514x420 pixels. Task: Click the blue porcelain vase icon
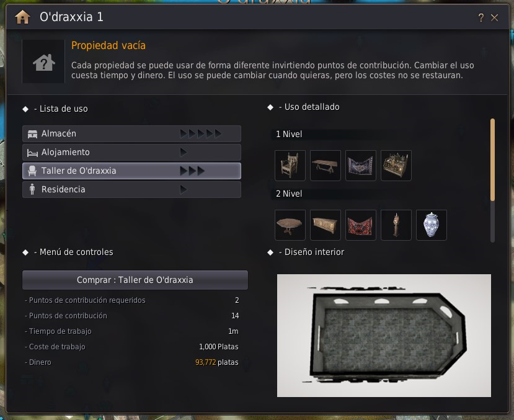point(432,225)
